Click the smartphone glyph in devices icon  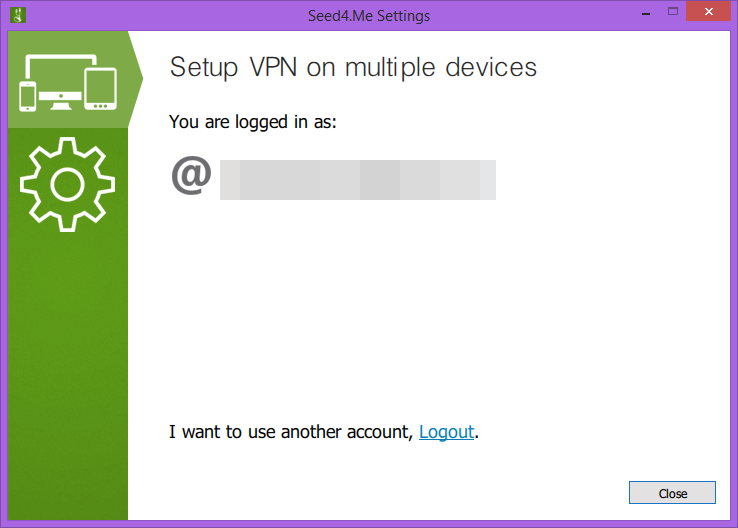pos(28,96)
